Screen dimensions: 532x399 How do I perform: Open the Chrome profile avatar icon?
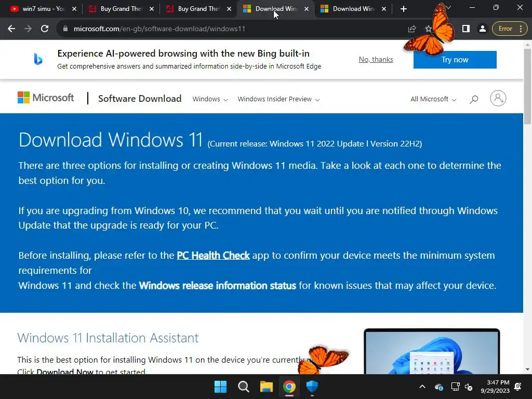coord(482,29)
